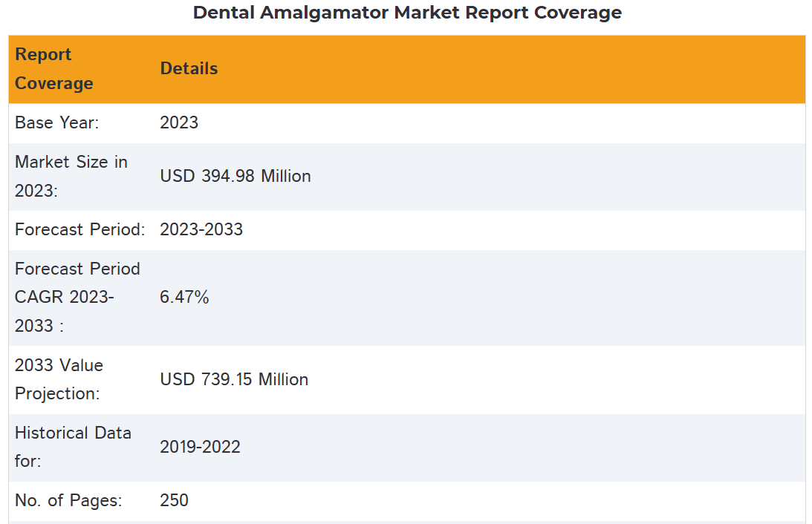This screenshot has height=524, width=812.
Task: Select the 2023-2033 forecast period value
Action: coord(201,229)
